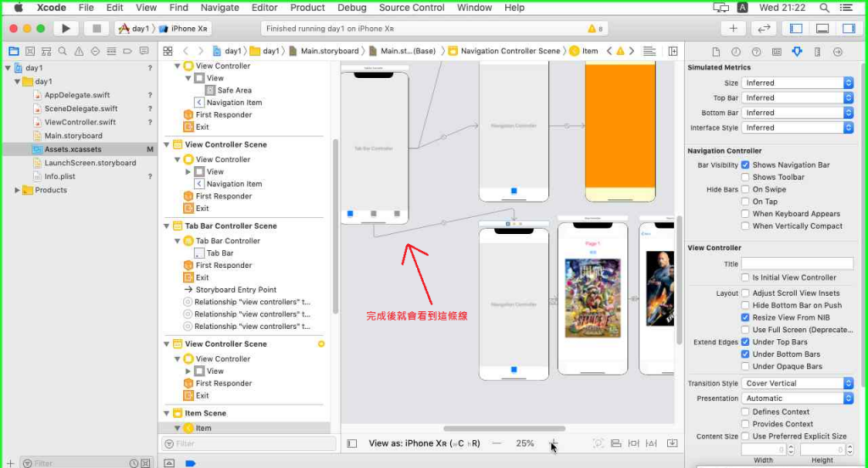Click View as: iPhone XR button
This screenshot has width=868, height=468.
424,443
